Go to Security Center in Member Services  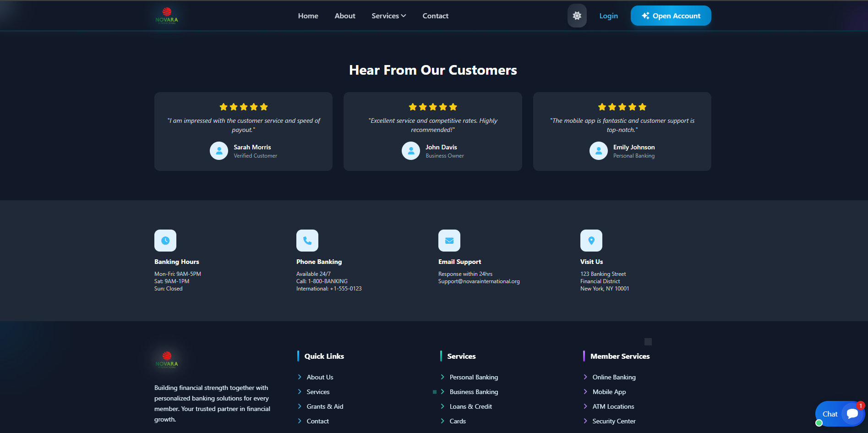pos(614,421)
